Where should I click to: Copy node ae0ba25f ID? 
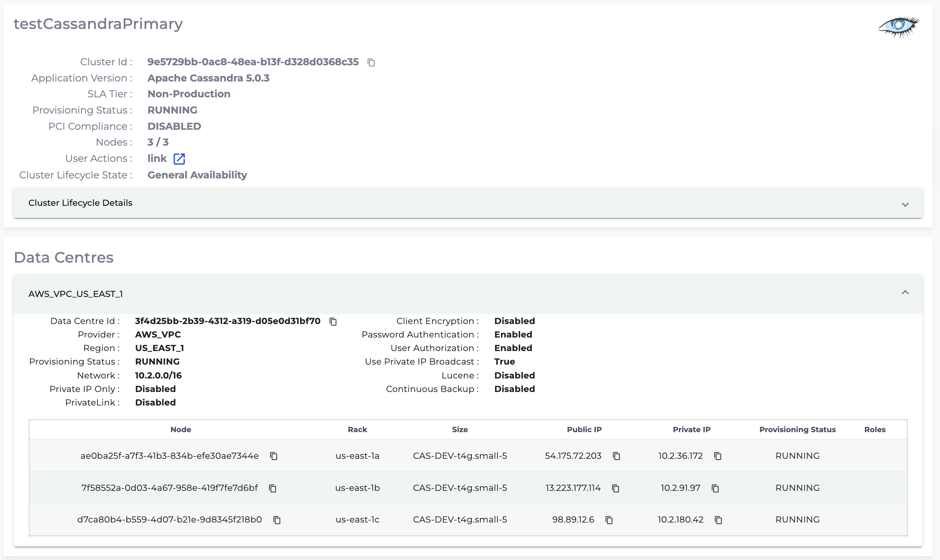274,456
